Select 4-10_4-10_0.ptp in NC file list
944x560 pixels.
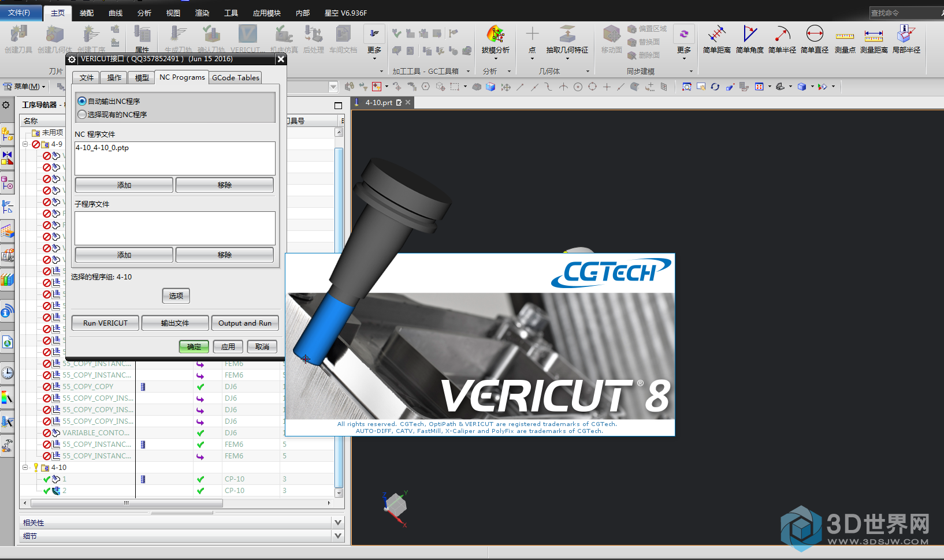[102, 148]
